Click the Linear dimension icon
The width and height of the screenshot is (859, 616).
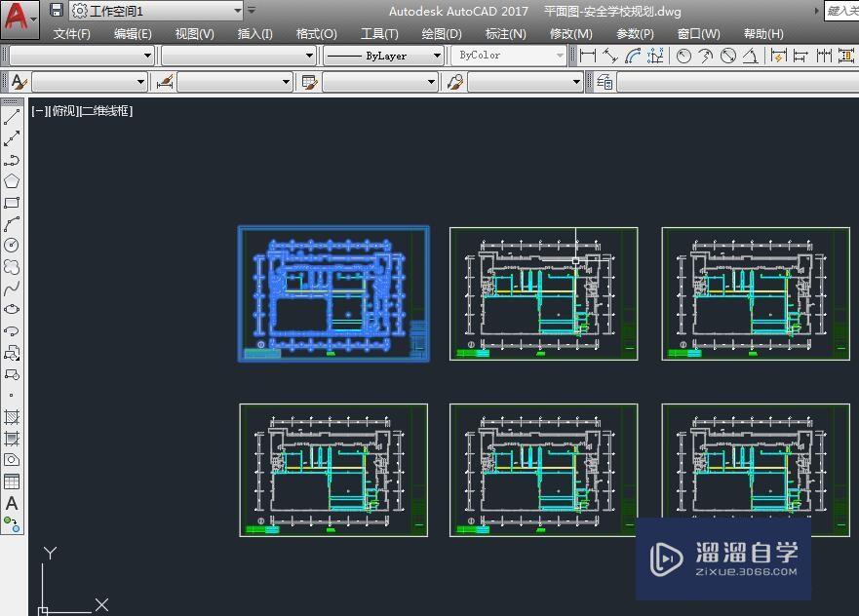pyautogui.click(x=588, y=56)
